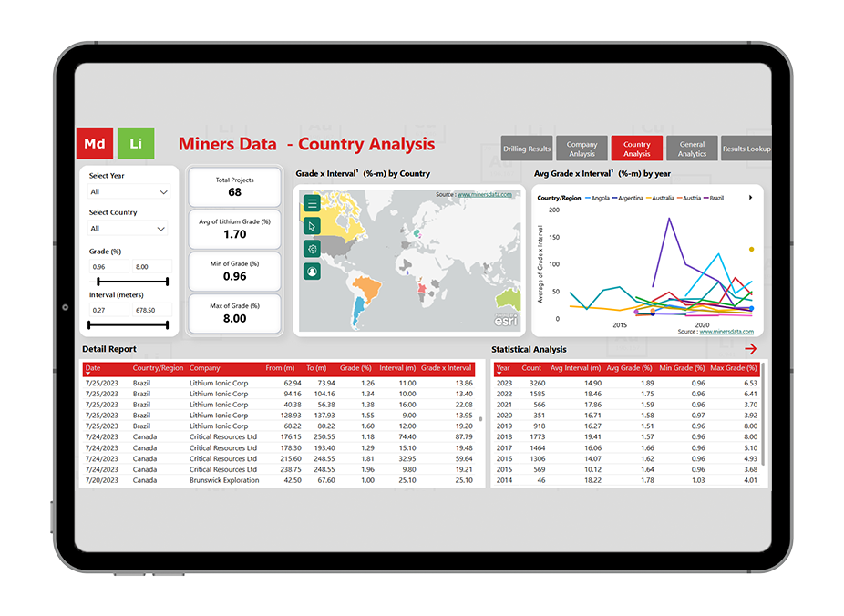
Task: Select the Total Projects card
Action: 234,187
